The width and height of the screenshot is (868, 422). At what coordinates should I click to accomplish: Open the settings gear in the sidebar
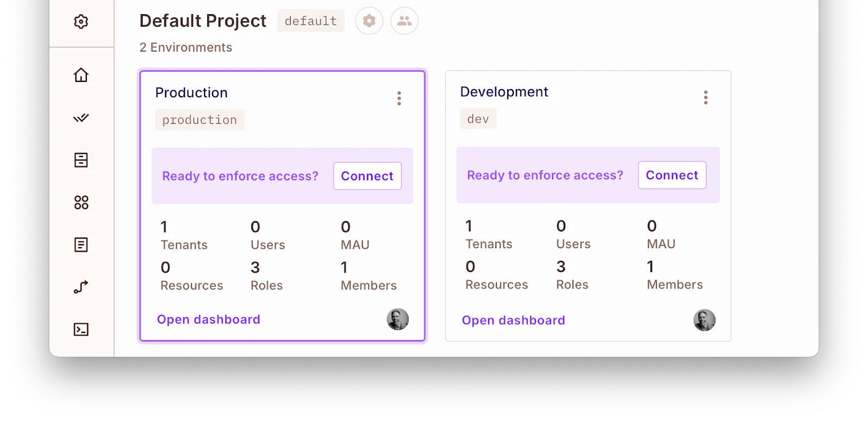[x=81, y=22]
